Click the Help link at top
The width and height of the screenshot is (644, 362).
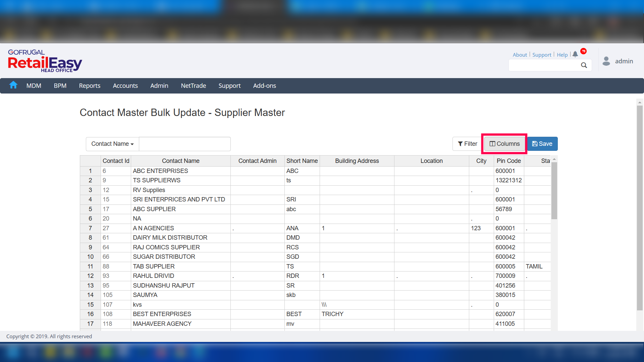(562, 55)
